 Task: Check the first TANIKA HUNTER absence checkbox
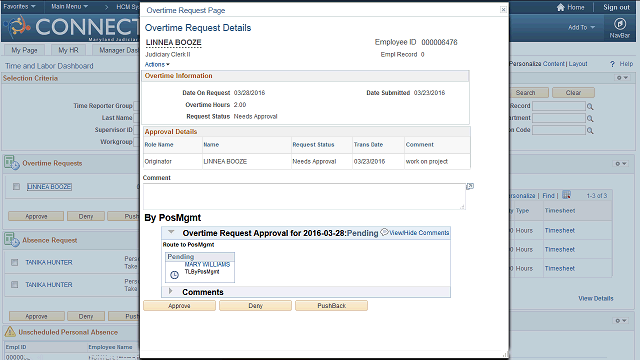15,262
